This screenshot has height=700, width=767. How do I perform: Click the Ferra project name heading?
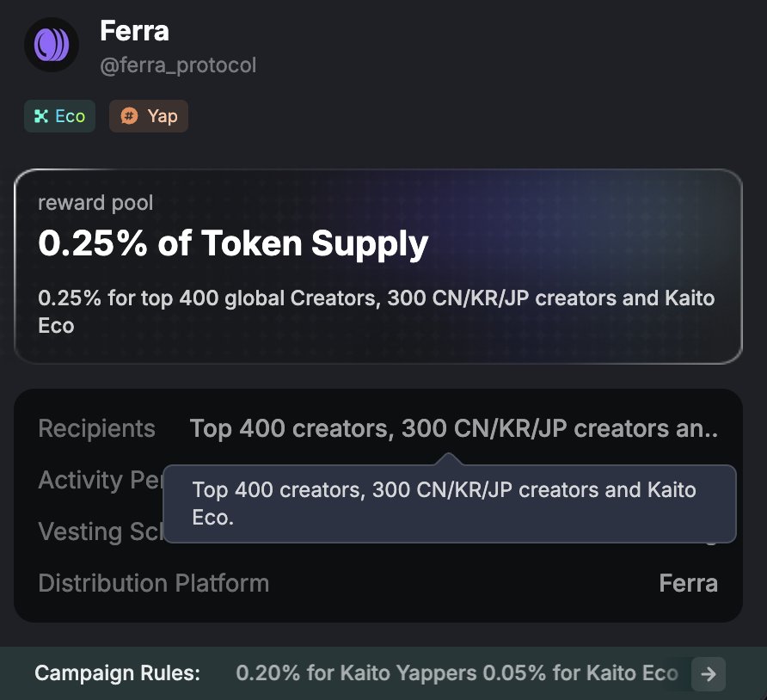coord(134,32)
